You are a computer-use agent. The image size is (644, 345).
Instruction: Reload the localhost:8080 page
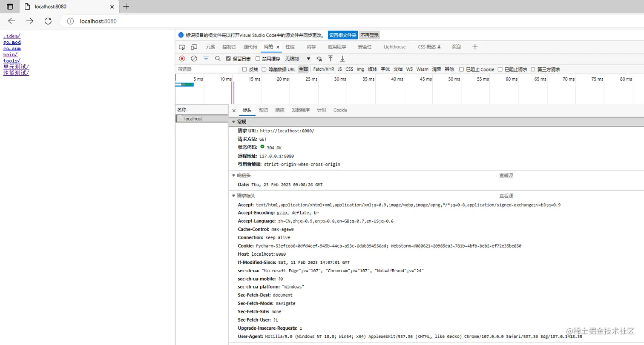[48, 21]
